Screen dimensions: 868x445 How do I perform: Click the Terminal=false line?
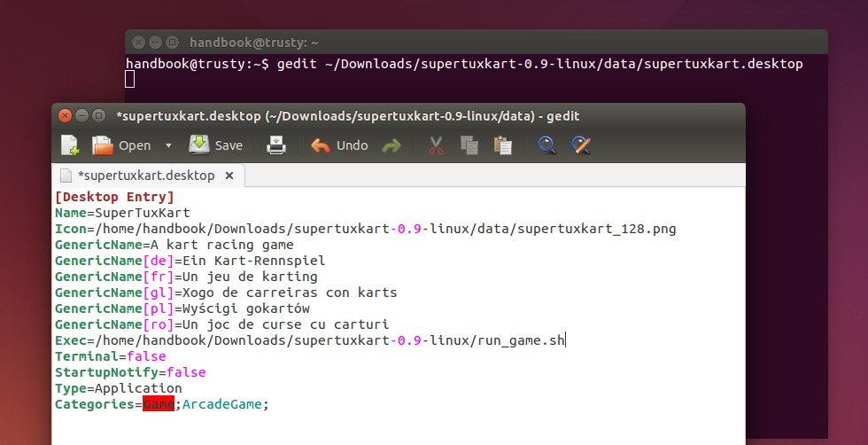[x=110, y=356]
